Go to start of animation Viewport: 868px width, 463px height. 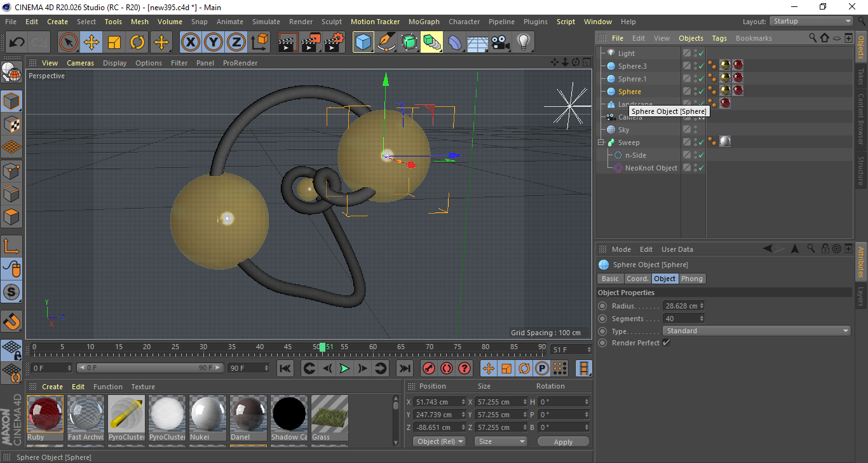coord(285,368)
